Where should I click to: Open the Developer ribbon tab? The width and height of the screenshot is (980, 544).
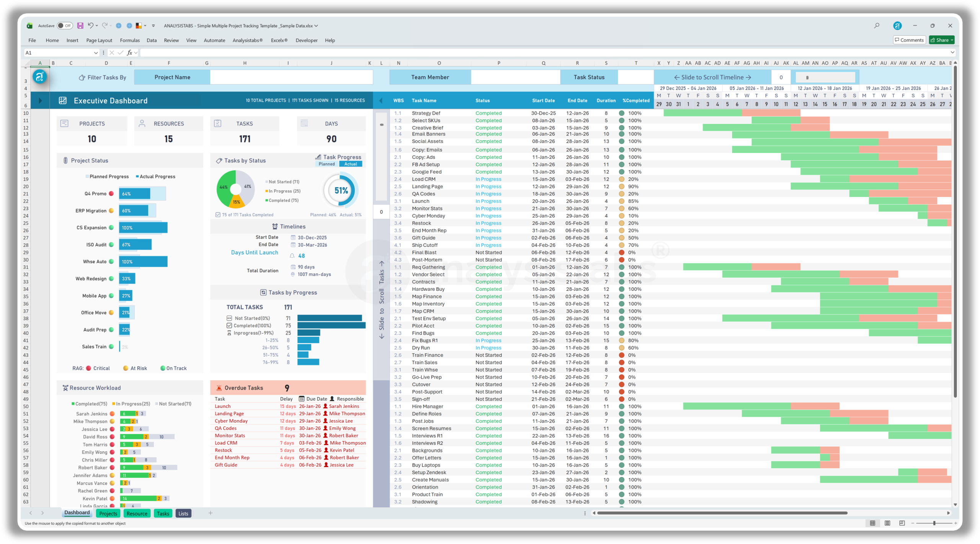306,40
